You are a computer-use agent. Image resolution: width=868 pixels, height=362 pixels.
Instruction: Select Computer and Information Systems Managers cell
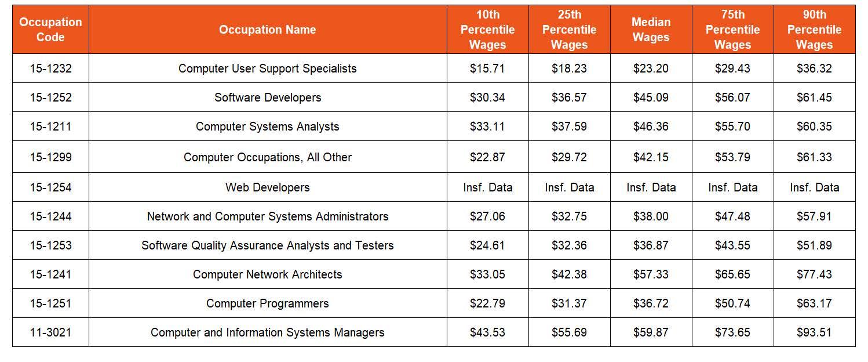268,332
